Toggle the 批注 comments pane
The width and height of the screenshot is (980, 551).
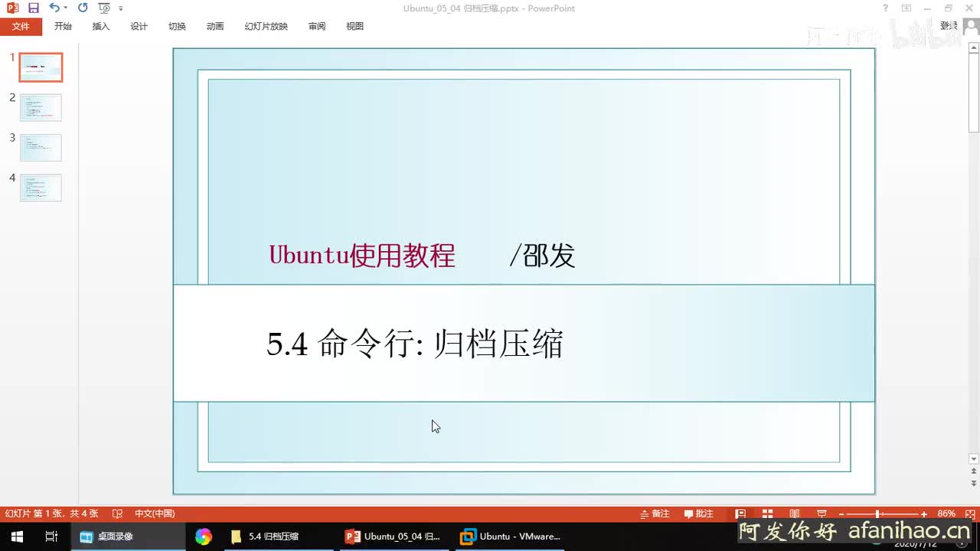tap(699, 514)
